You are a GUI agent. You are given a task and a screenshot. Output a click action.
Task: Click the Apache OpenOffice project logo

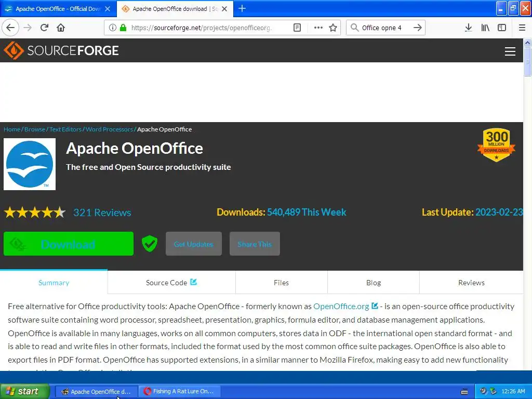pyautogui.click(x=30, y=164)
